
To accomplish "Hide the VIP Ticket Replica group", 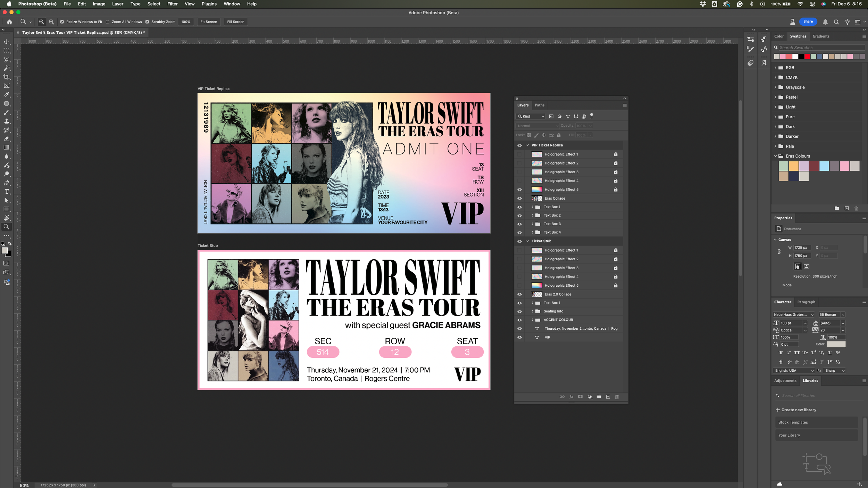I will tap(519, 145).
